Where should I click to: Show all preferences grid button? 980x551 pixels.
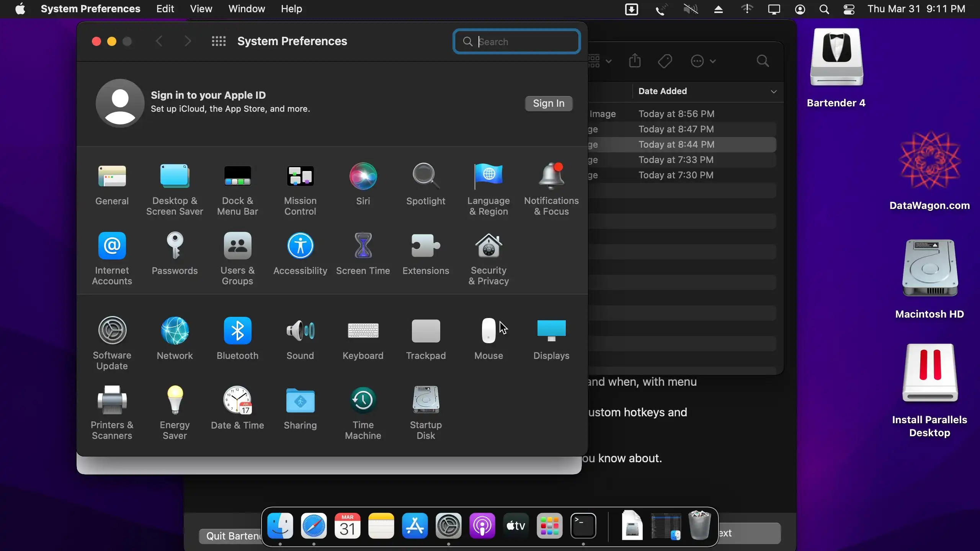coord(219,41)
